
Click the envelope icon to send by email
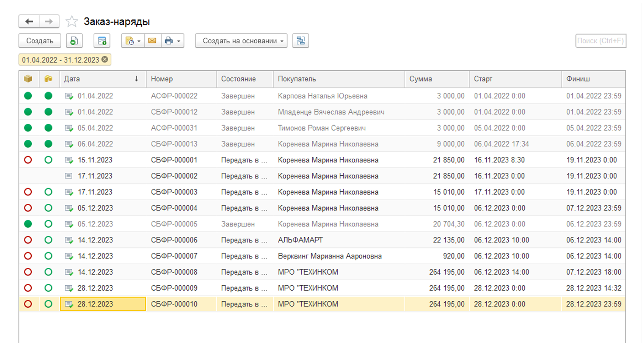152,41
